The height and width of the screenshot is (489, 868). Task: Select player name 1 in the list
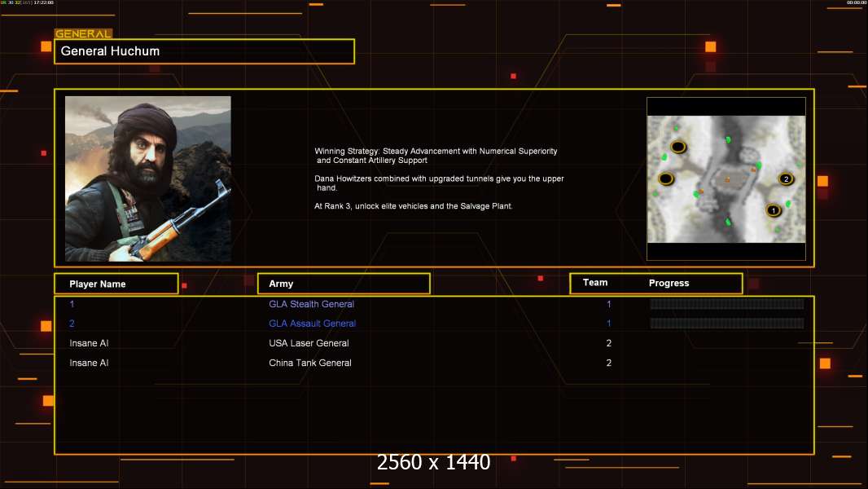coord(72,304)
